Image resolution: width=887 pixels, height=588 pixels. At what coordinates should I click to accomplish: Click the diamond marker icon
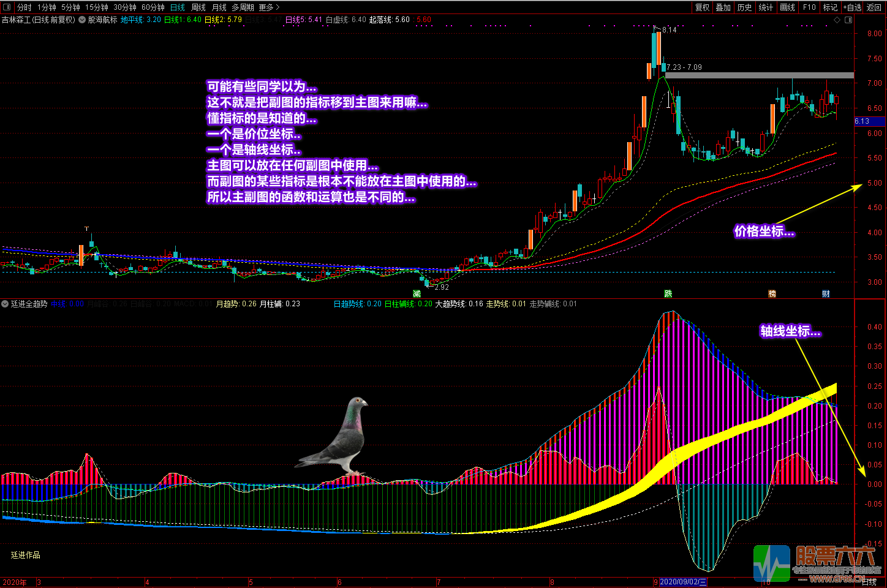click(x=837, y=20)
